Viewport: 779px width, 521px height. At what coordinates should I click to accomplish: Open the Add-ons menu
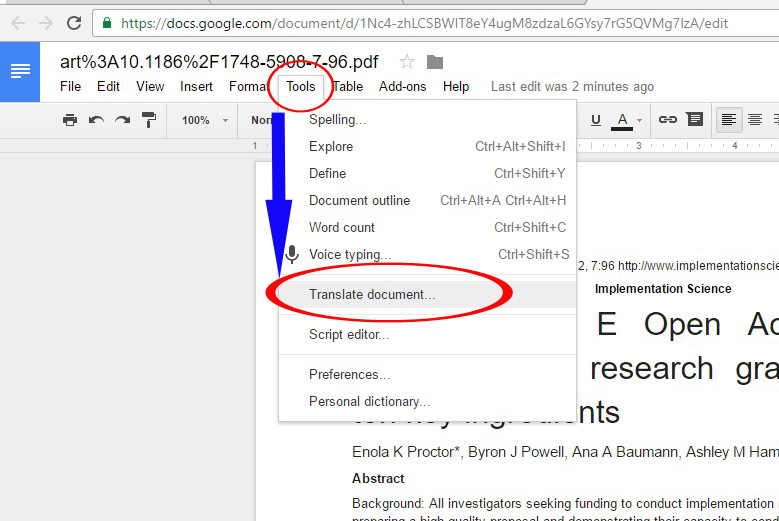(402, 87)
